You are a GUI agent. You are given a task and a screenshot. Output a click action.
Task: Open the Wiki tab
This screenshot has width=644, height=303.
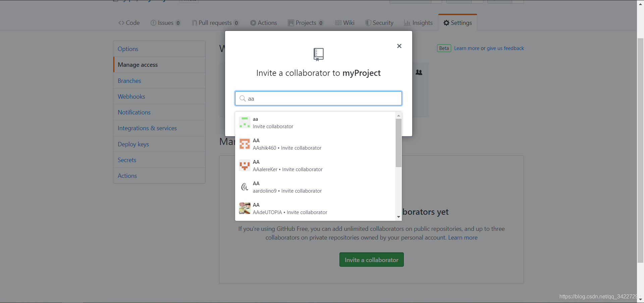click(345, 23)
